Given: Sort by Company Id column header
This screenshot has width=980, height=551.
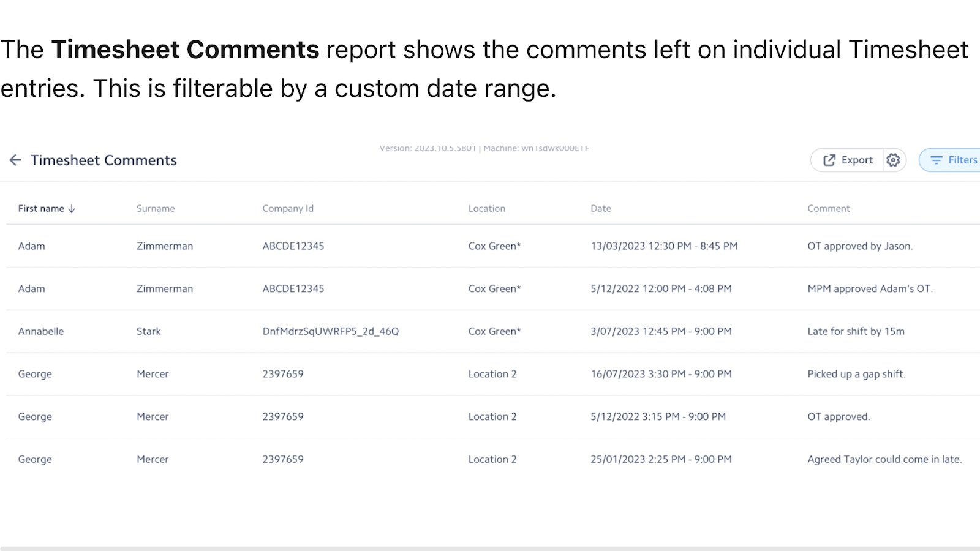Looking at the screenshot, I should [x=288, y=209].
